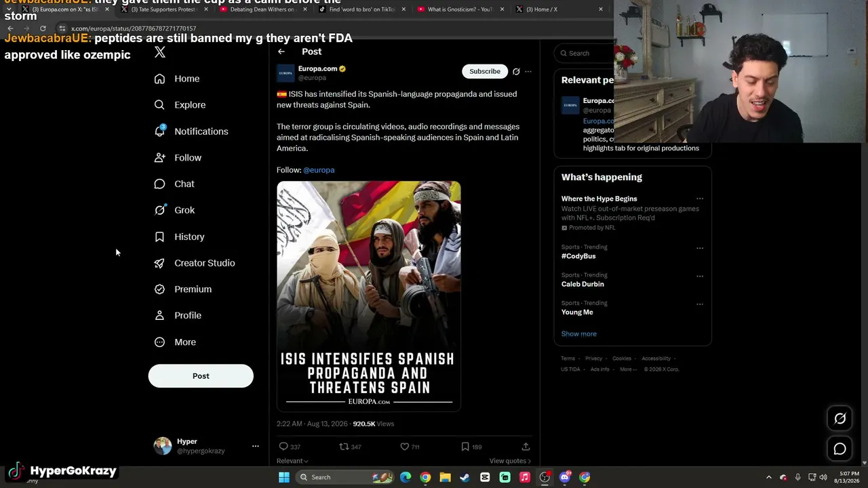Open the floating chat messages button
Image resolution: width=868 pixels, height=488 pixels.
pyautogui.click(x=840, y=449)
